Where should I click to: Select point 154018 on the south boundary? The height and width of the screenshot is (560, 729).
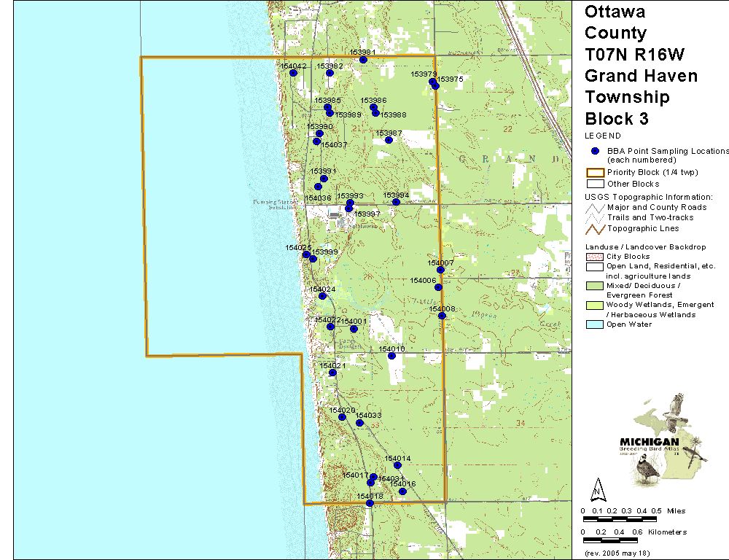click(370, 503)
